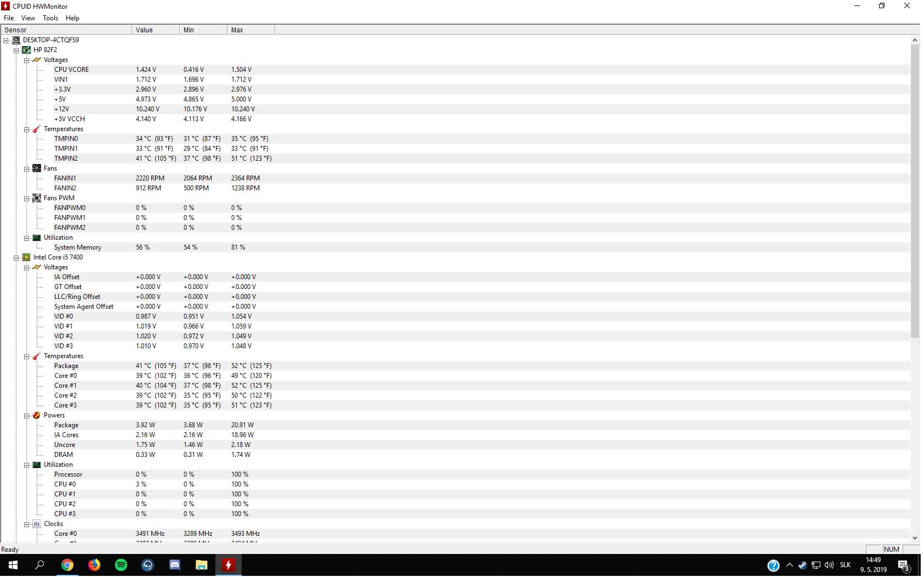This screenshot has height=577, width=924.
Task: Open the View menu
Action: click(x=28, y=18)
